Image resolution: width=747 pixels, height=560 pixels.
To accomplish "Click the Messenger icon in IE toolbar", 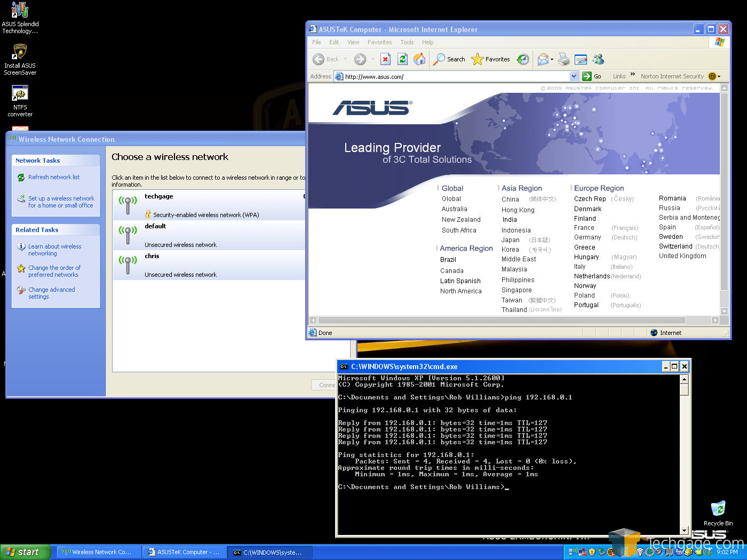I will tap(598, 59).
